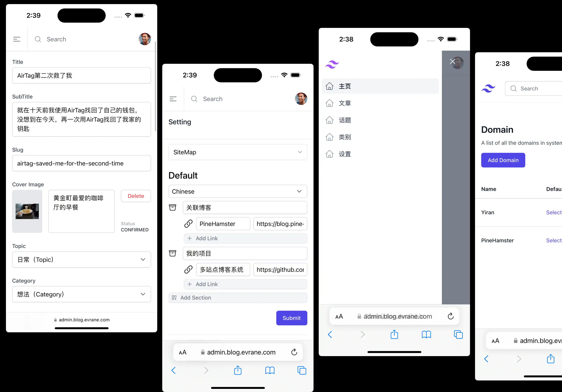Click the cover image thumbnail
562x392 pixels.
(x=27, y=210)
